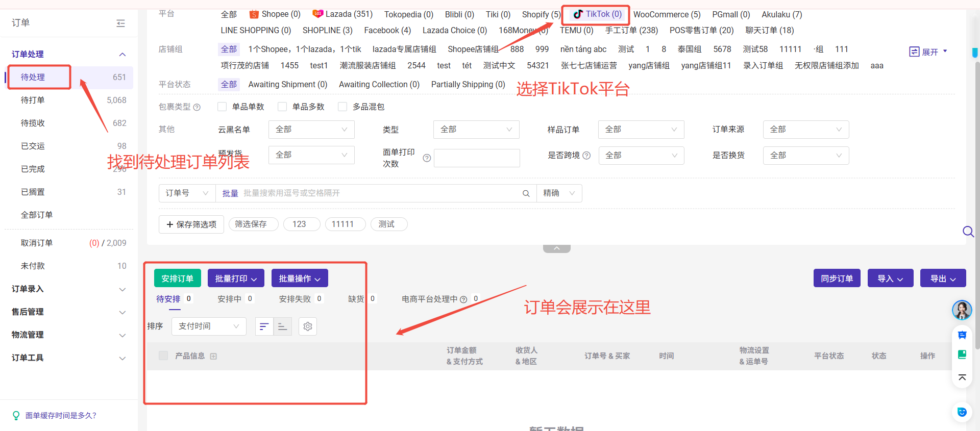Select the TikTok platform tab
The image size is (980, 431).
point(597,14)
